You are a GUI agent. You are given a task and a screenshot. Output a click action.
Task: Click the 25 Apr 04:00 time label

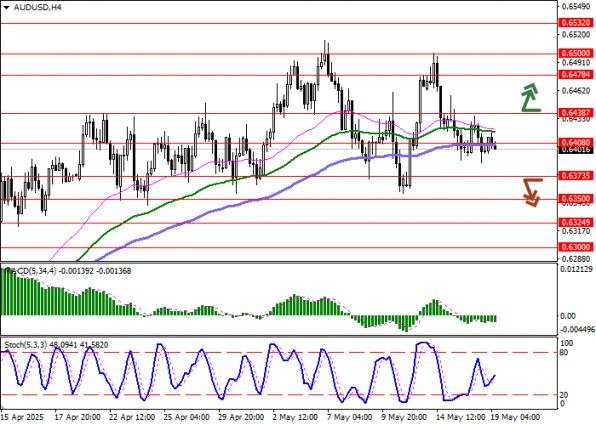(187, 417)
